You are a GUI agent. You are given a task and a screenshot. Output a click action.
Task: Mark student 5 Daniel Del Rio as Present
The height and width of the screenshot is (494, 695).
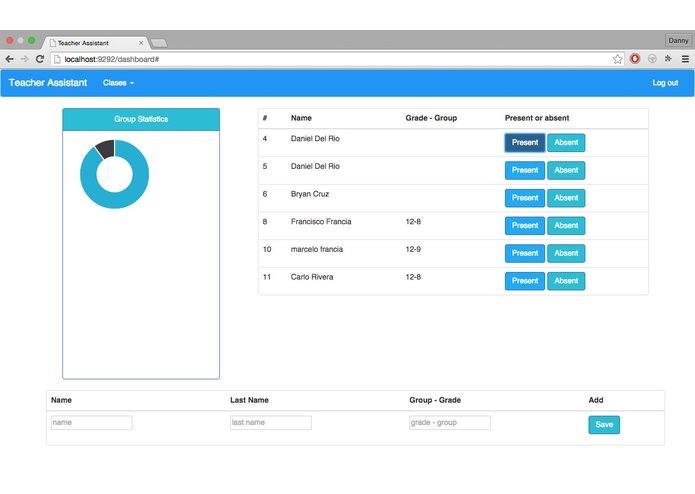click(x=525, y=170)
